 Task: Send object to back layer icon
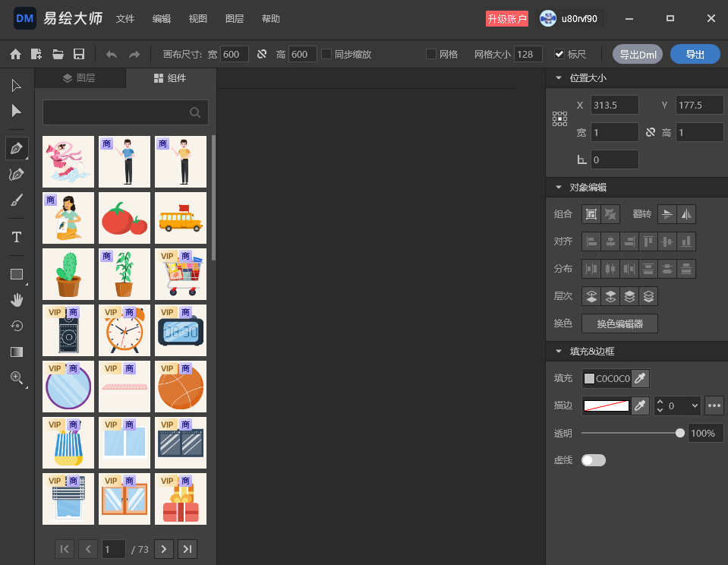(x=648, y=296)
